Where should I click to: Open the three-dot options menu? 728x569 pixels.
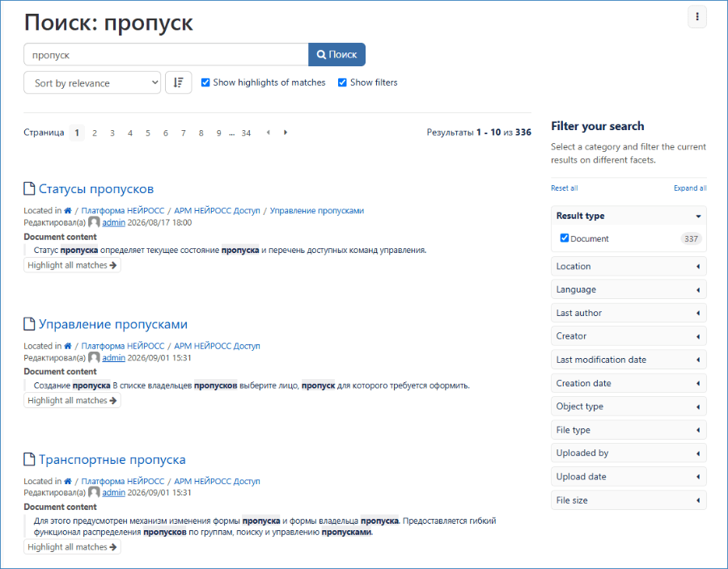[x=697, y=17]
